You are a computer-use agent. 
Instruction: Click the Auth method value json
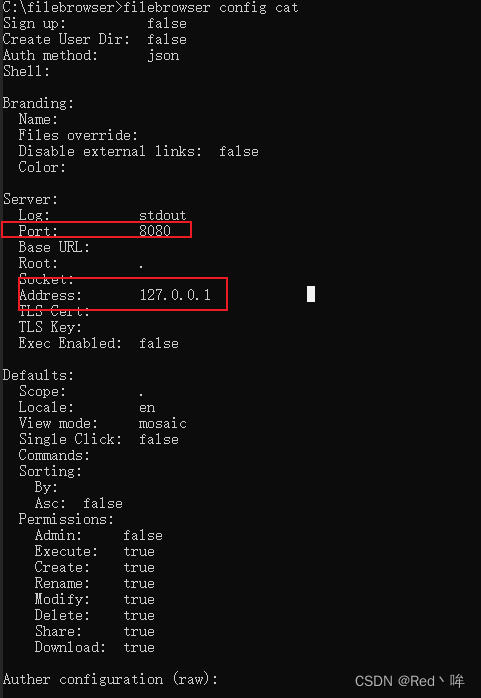[163, 56]
